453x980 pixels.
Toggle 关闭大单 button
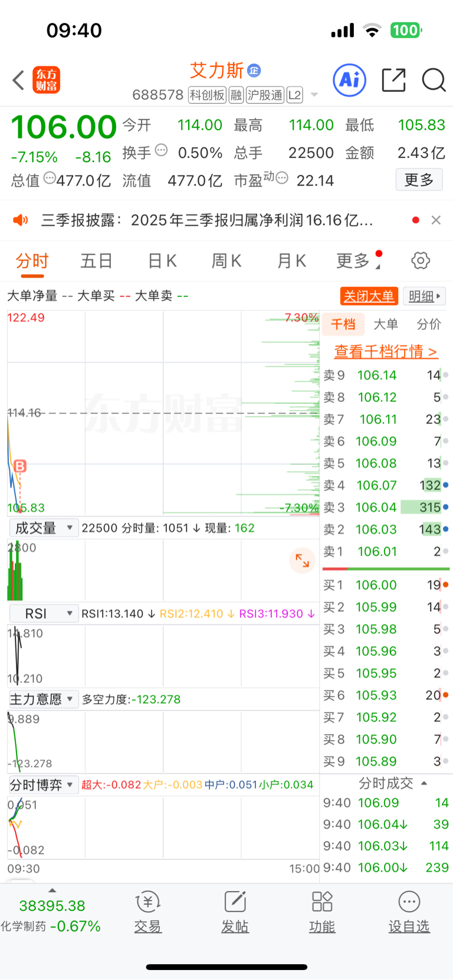pyautogui.click(x=369, y=296)
